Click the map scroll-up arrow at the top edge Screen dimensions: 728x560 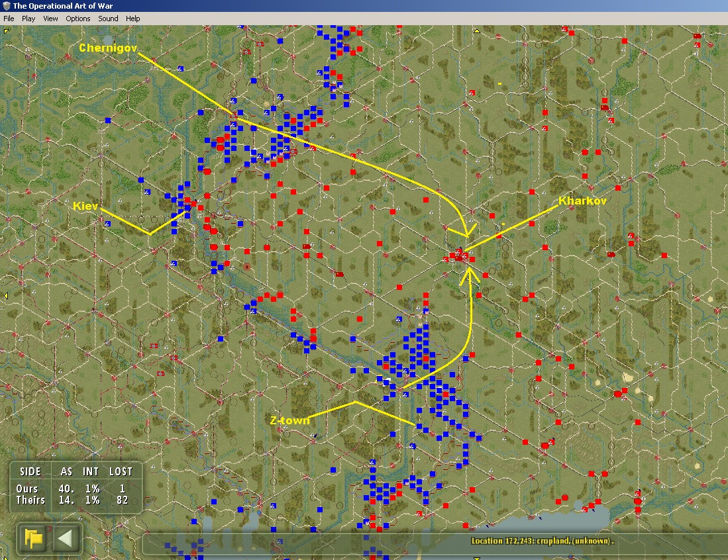(477, 31)
